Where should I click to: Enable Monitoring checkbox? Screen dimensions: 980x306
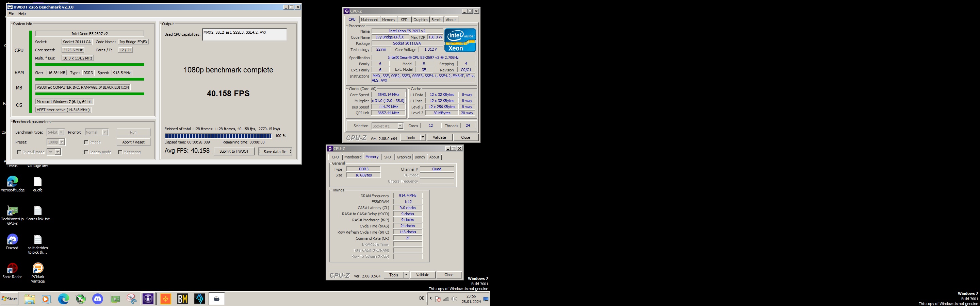120,152
